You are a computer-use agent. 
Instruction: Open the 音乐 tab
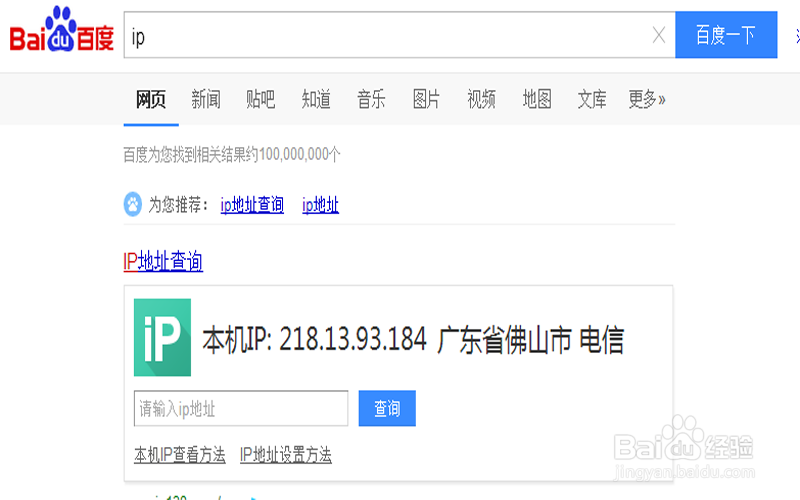(x=371, y=99)
